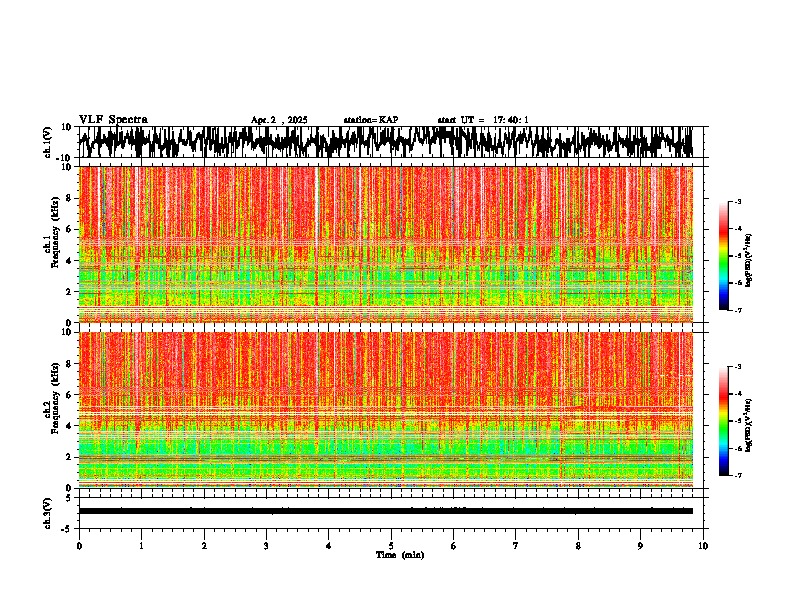Click the ch.3(V) axis label
Image resolution: width=792 pixels, height=612 pixels.
[x=47, y=513]
